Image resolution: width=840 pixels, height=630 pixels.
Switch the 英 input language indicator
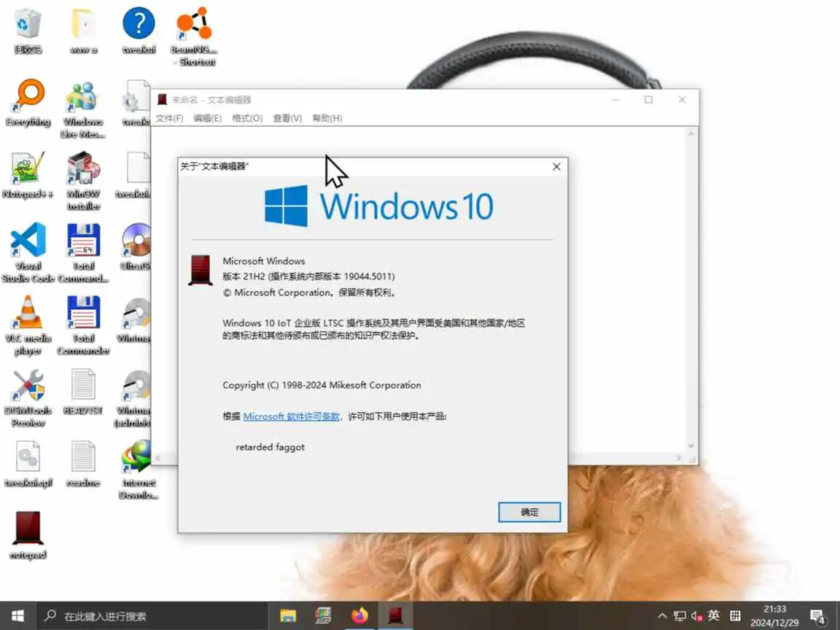click(714, 615)
